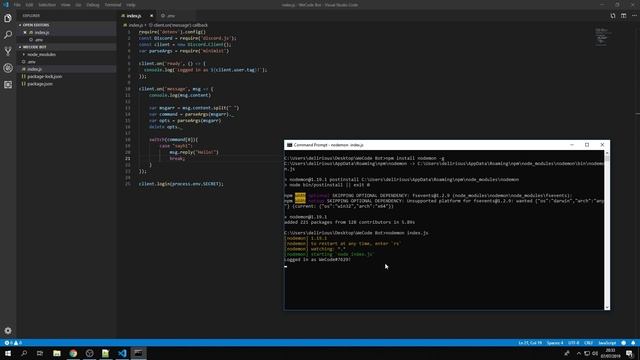Click the Command Prompt scroll up arrow

(x=607, y=153)
